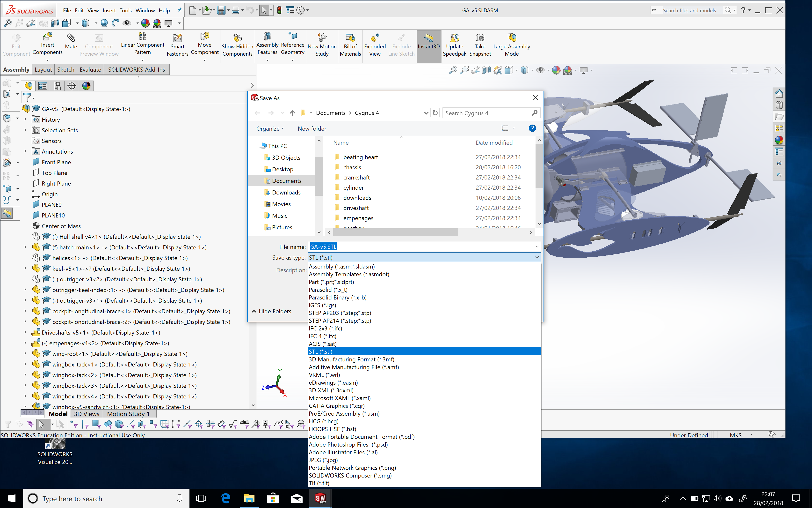Choose Parasolid (*.x_t) file type
The image size is (812, 508).
pyautogui.click(x=424, y=290)
